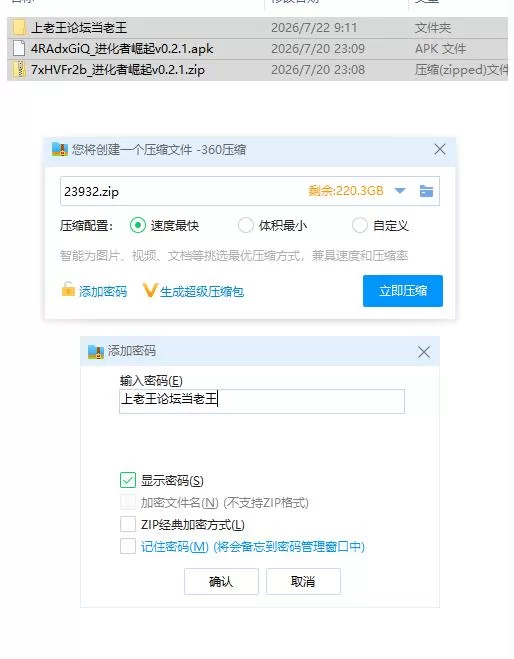
Task: Cancel the password dialog with 取消
Action: tap(303, 581)
